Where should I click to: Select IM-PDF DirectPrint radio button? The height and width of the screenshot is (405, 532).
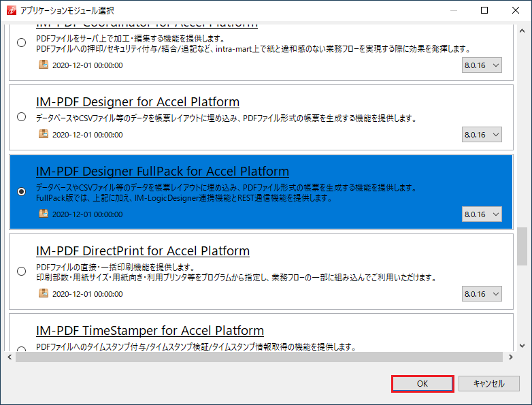tap(21, 271)
